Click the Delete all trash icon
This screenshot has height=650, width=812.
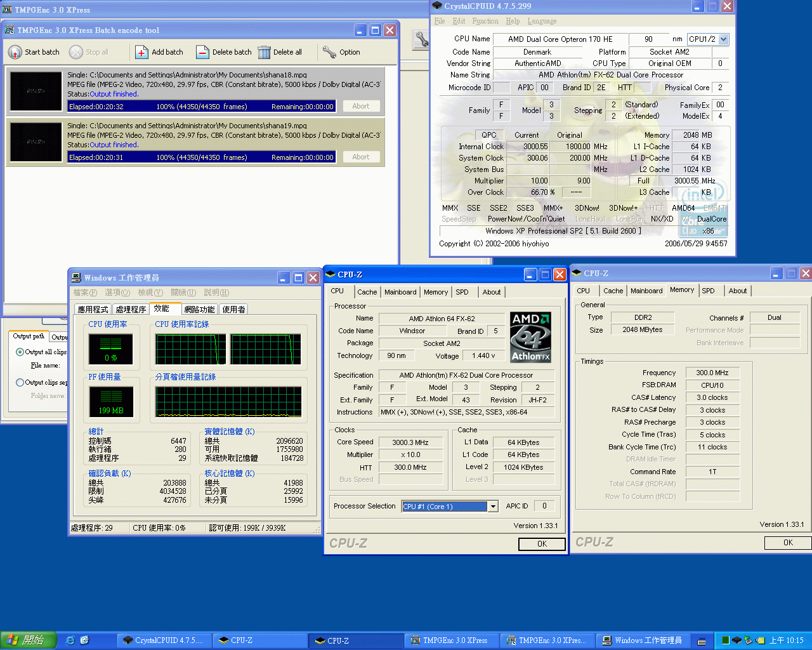[264, 52]
